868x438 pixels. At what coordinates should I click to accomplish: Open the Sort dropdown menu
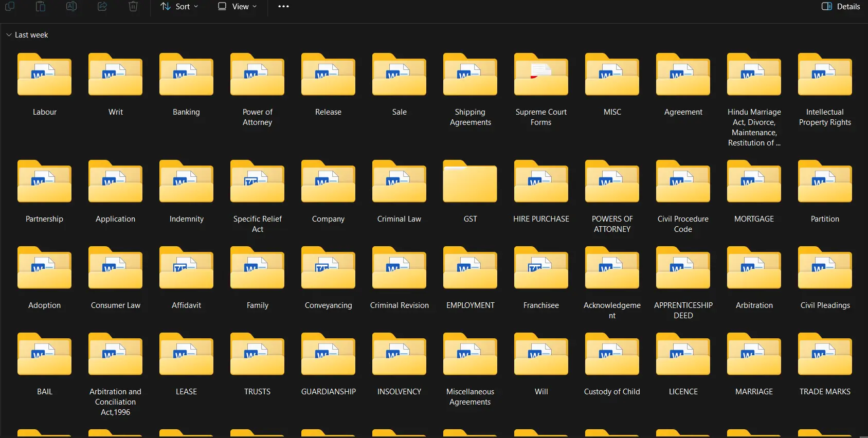(179, 6)
